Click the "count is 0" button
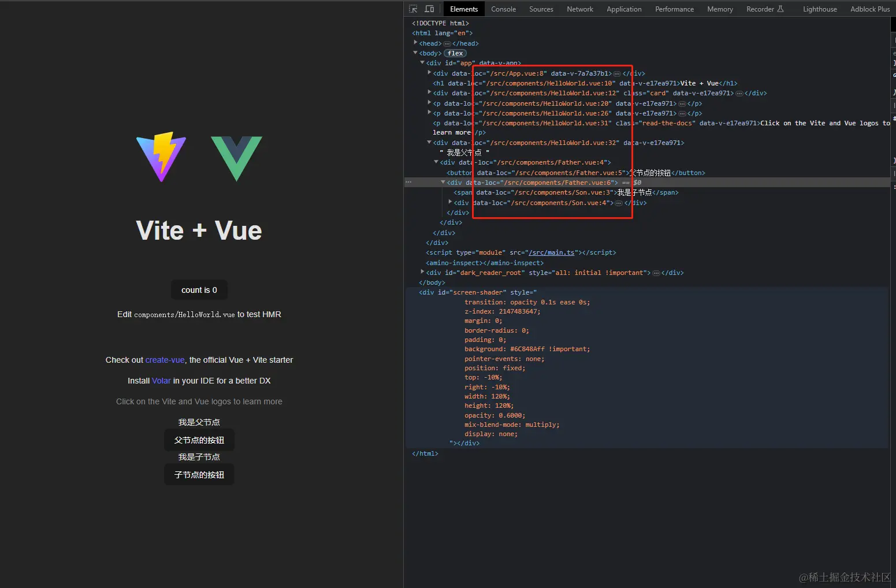The image size is (896, 588). click(x=199, y=290)
